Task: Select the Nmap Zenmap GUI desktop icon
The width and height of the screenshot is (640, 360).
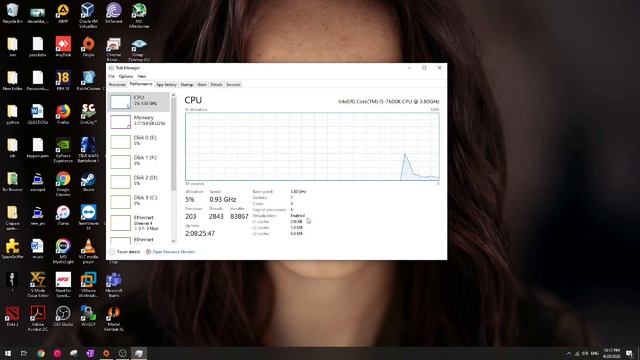Action: tap(139, 49)
